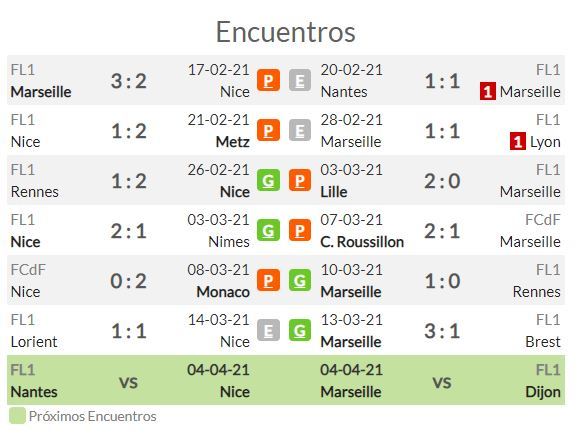The height and width of the screenshot is (434, 580).
Task: Click the green G badge for Marseille-Brest 13-03-21
Action: point(300,330)
